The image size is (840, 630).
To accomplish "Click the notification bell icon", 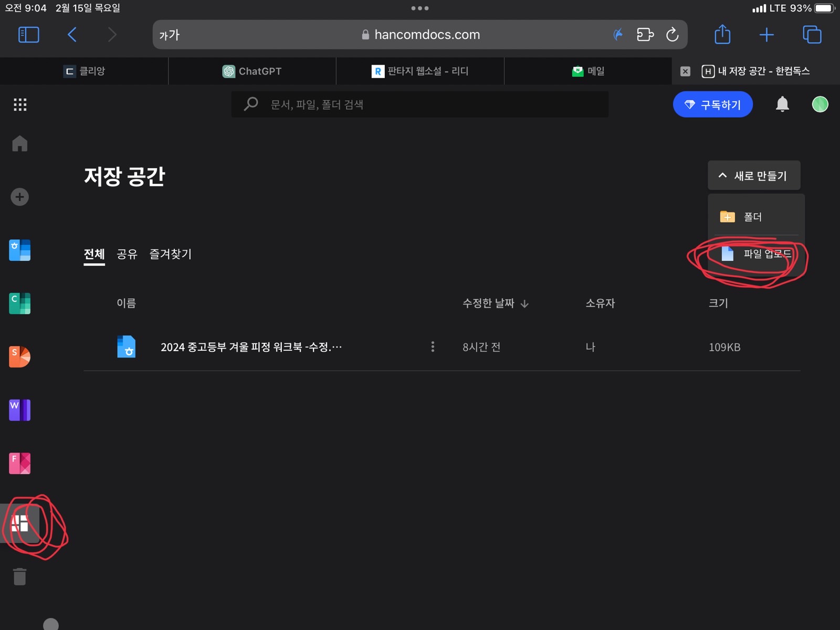I will click(x=782, y=104).
